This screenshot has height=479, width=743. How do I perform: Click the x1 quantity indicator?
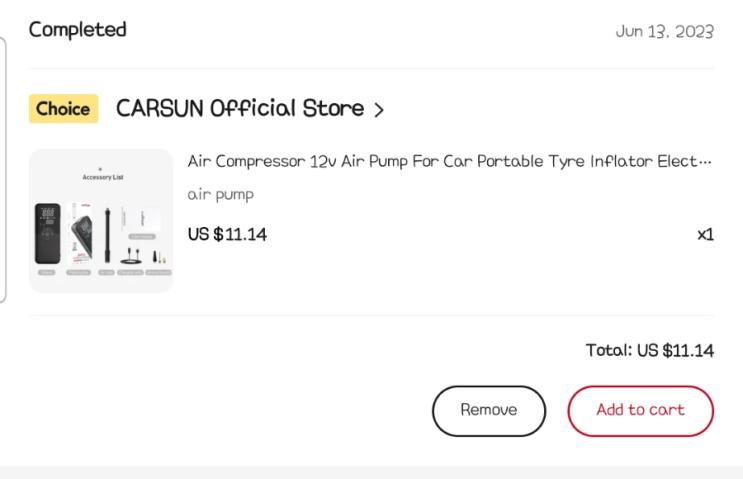(x=705, y=235)
